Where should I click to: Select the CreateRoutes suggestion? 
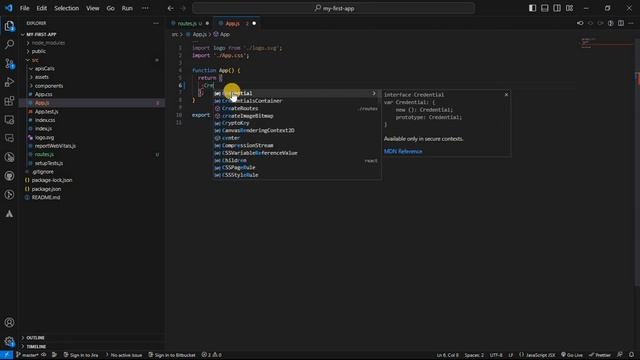(297, 108)
